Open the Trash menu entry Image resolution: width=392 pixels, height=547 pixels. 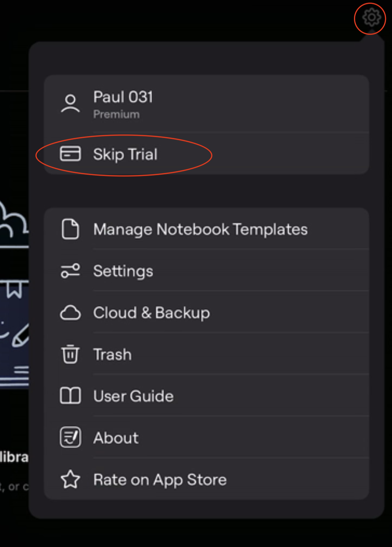pyautogui.click(x=112, y=355)
